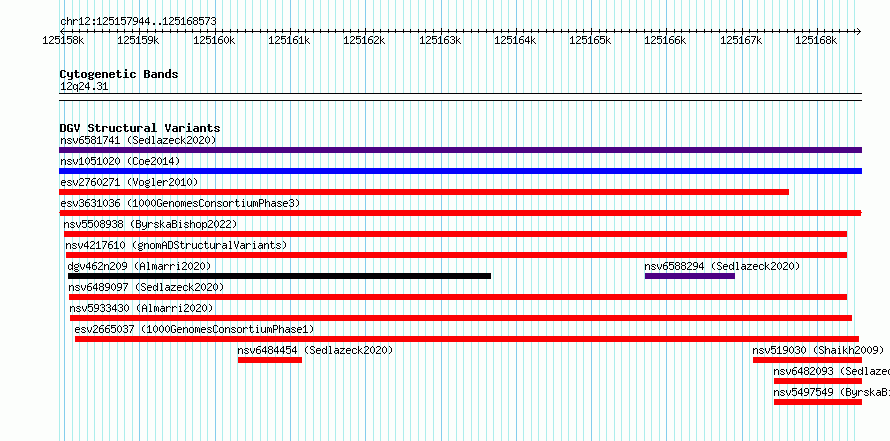Click the 125163k ruler tick label
This screenshot has width=890, height=441.
pos(440,40)
